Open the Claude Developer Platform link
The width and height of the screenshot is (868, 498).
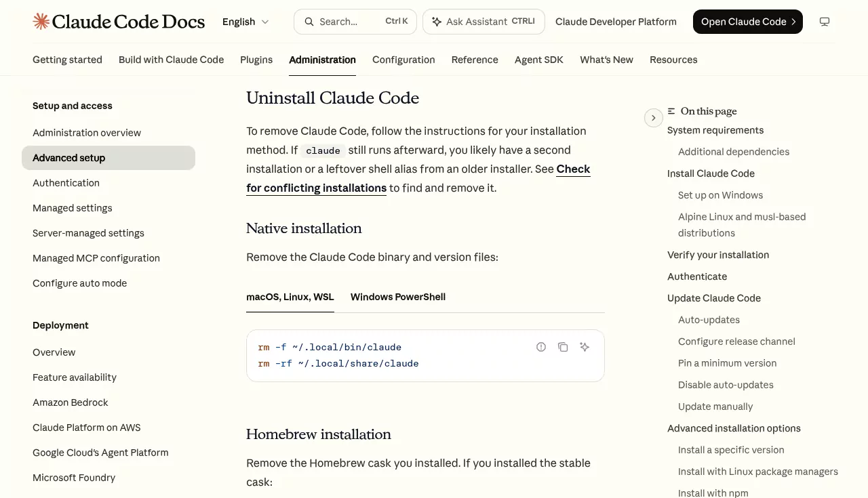(616, 22)
